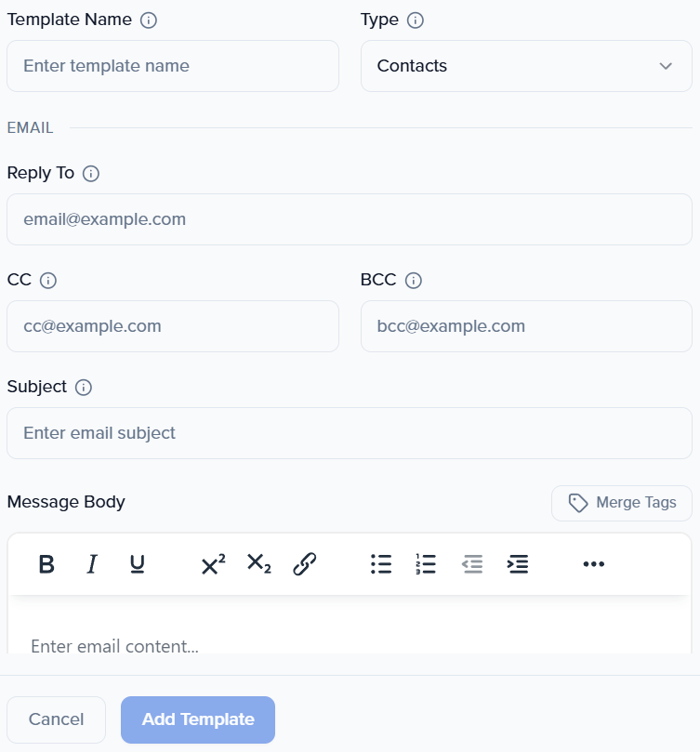Insert a hyperlink in the message
Image resolution: width=700 pixels, height=752 pixels.
[304, 563]
